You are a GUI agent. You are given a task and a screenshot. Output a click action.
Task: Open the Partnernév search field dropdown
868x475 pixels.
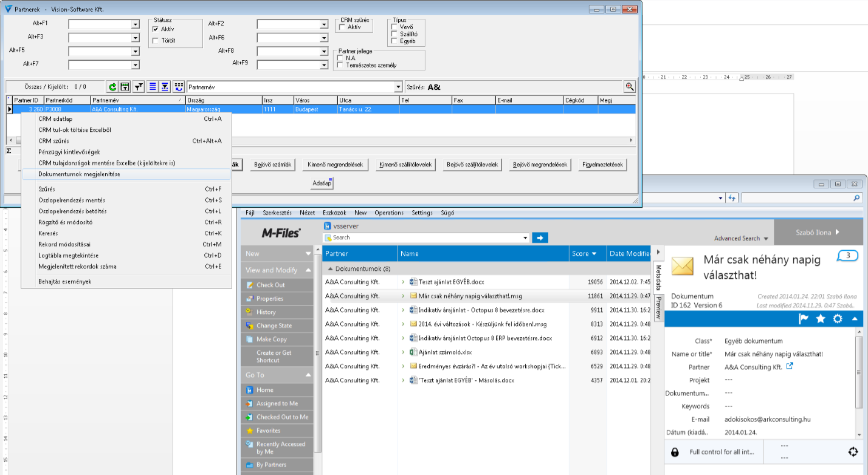click(x=399, y=87)
